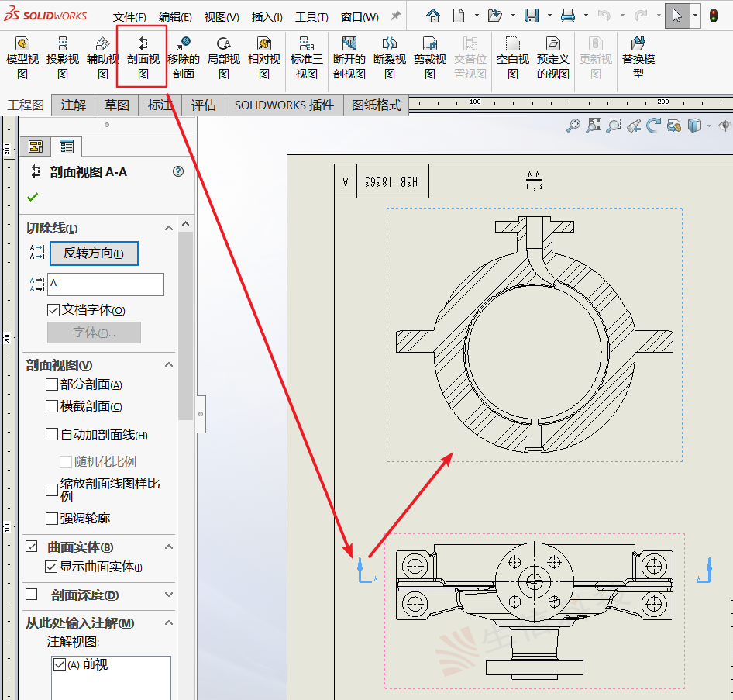
Task: Open the 文件(F) menu
Action: (129, 17)
